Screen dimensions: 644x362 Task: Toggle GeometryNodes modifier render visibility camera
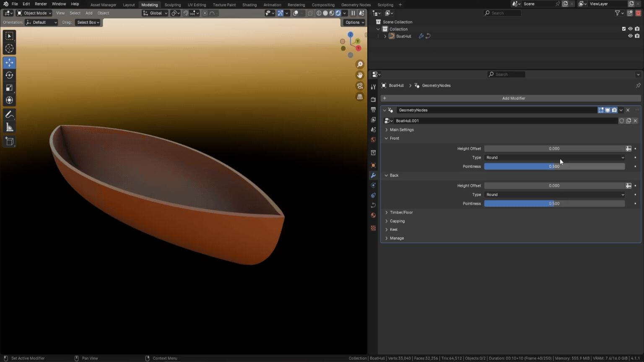(614, 110)
